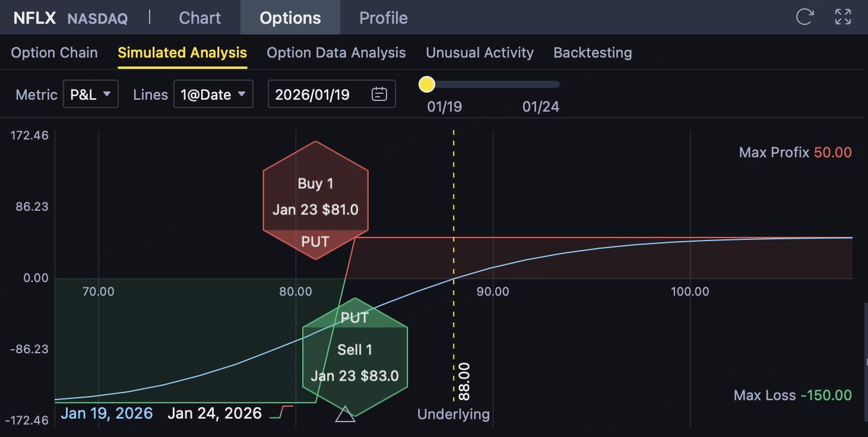The height and width of the screenshot is (437, 868).
Task: Toggle the Jan 24, 2026 line legend
Action: (214, 413)
